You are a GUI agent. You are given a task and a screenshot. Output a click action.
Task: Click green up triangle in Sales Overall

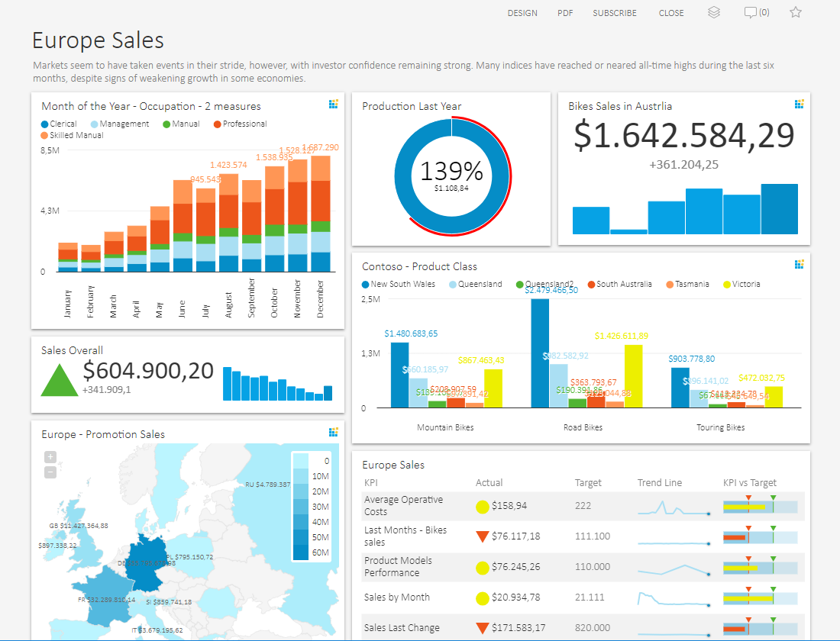(60, 380)
